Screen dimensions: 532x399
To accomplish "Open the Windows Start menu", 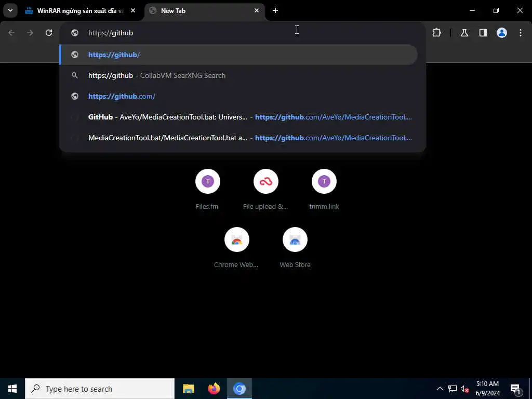I will pyautogui.click(x=12, y=389).
